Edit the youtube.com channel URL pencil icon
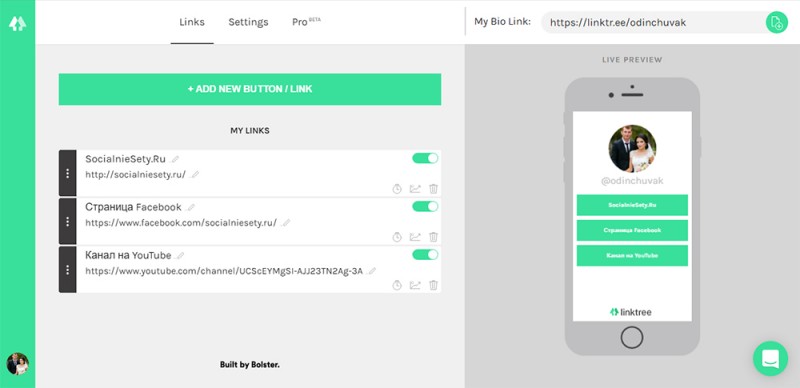Screen dimensions: 800x388 pos(372,271)
